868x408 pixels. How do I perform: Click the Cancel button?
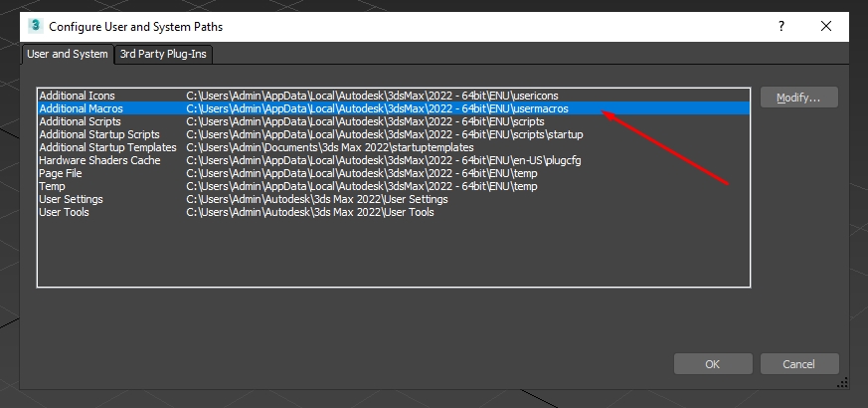[798, 364]
